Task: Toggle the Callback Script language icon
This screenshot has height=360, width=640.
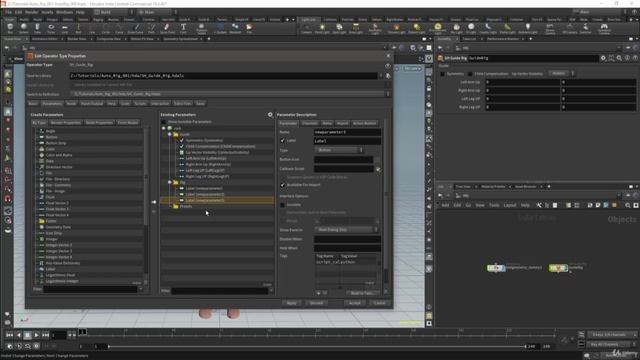Action: click(378, 169)
